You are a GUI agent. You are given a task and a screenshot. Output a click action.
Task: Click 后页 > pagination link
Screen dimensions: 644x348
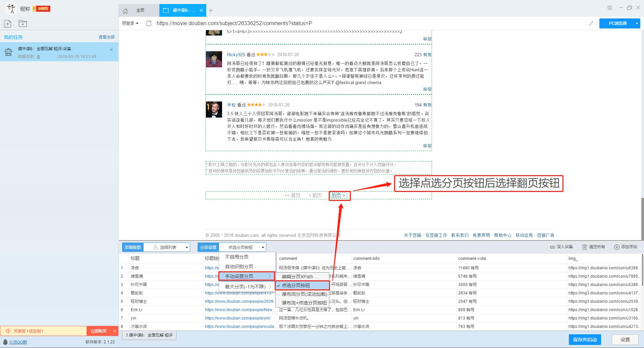[339, 195]
